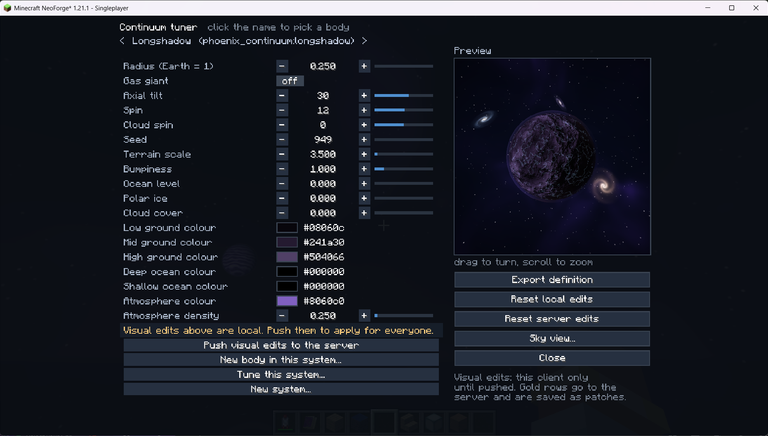Open the Deep ocean colour swatch
768x436 pixels.
pos(287,272)
